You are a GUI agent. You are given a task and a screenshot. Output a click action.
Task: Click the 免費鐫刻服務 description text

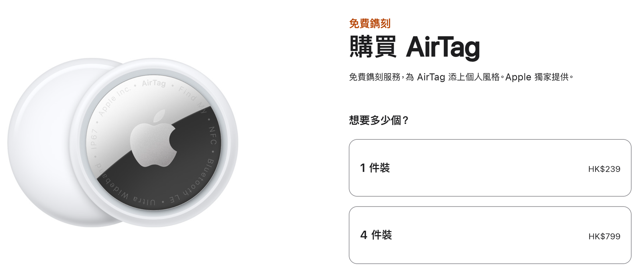coord(461,77)
